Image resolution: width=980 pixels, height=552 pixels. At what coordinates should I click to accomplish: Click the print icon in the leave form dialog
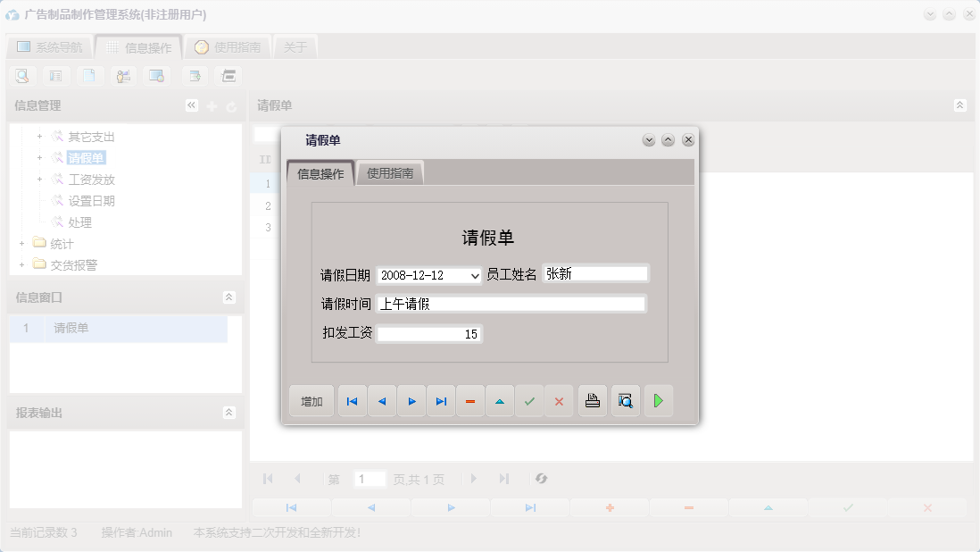tap(592, 400)
